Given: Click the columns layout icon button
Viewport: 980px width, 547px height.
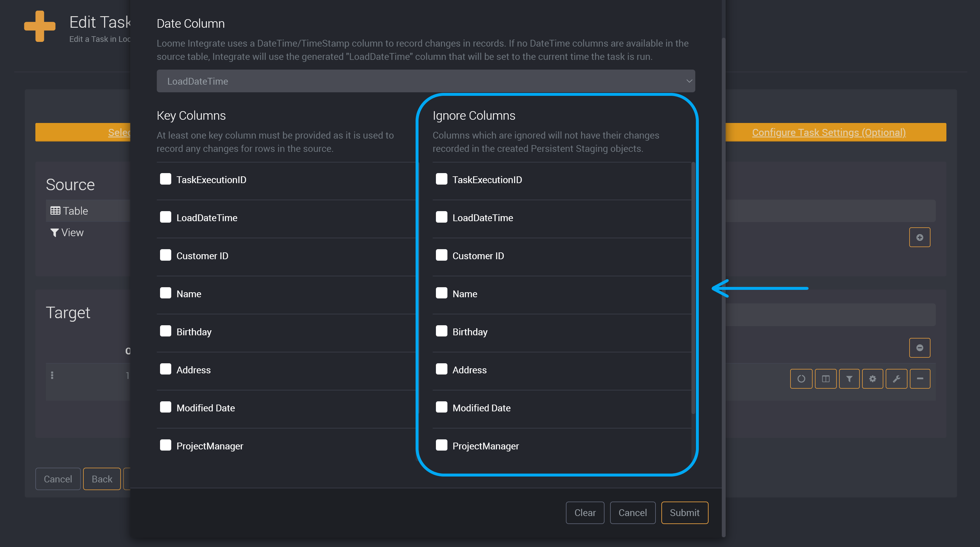Looking at the screenshot, I should click(825, 378).
